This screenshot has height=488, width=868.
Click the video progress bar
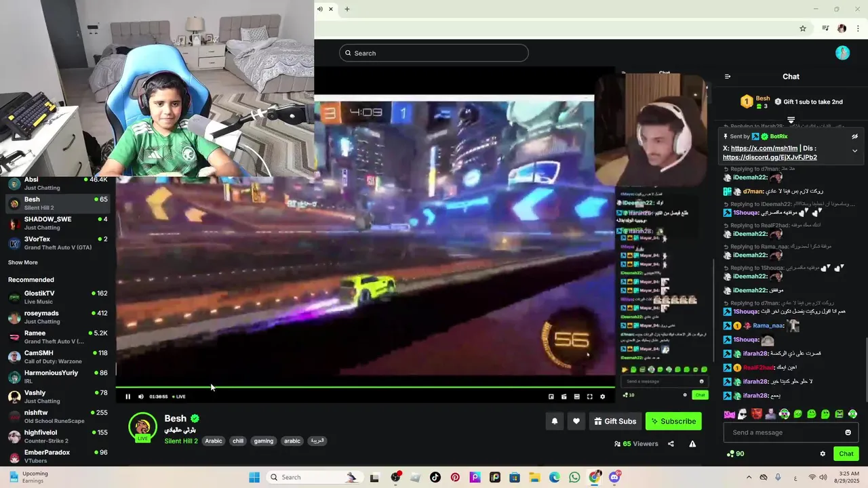pos(366,388)
